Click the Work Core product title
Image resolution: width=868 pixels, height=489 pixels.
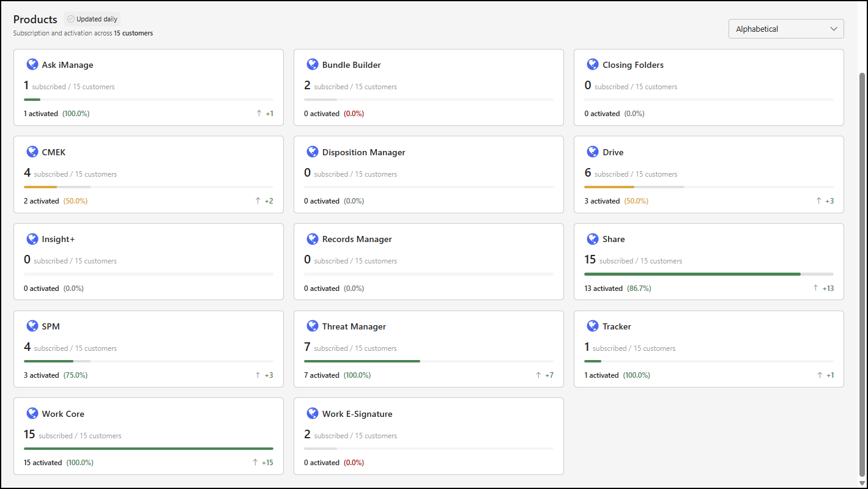pos(63,414)
